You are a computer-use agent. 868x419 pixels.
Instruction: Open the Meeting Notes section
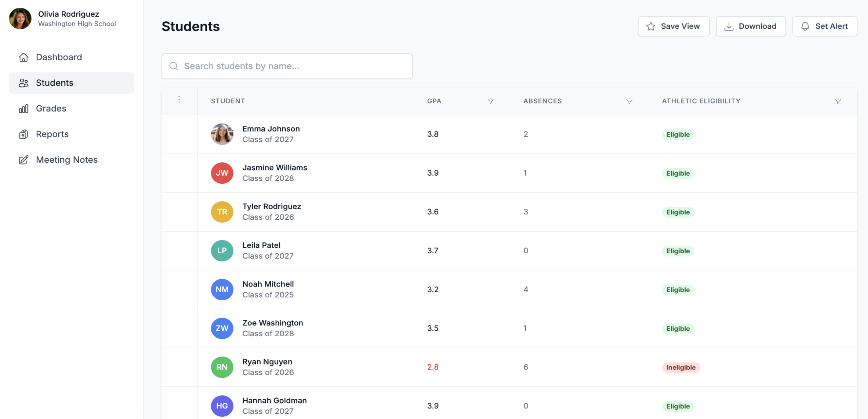[x=66, y=160]
